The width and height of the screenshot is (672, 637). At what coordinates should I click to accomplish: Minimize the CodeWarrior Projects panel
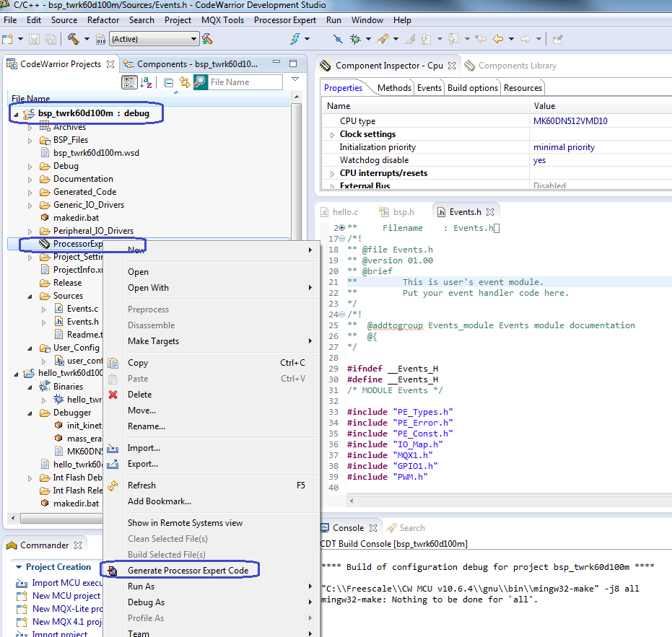point(277,63)
